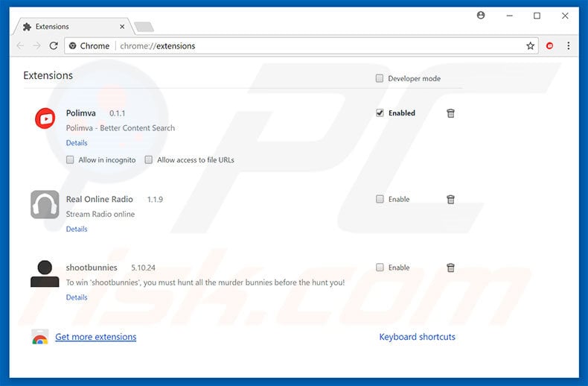Click Real Online Radio headphones logo

[45, 205]
